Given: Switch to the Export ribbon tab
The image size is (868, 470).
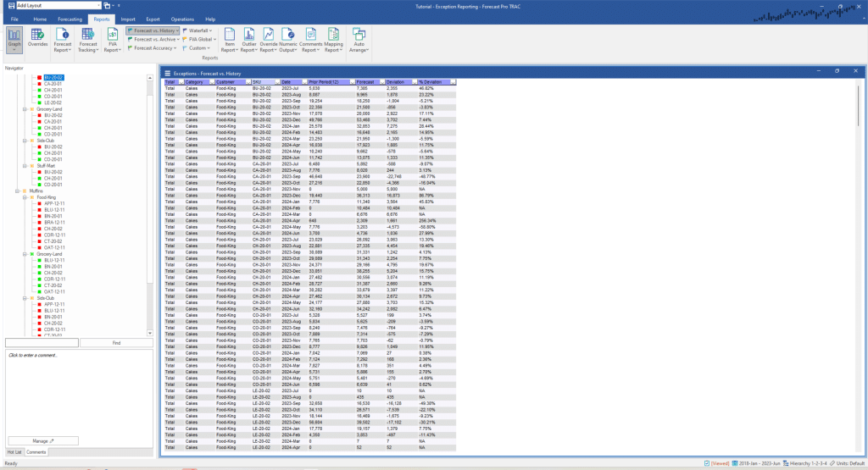Looking at the screenshot, I should tap(153, 19).
